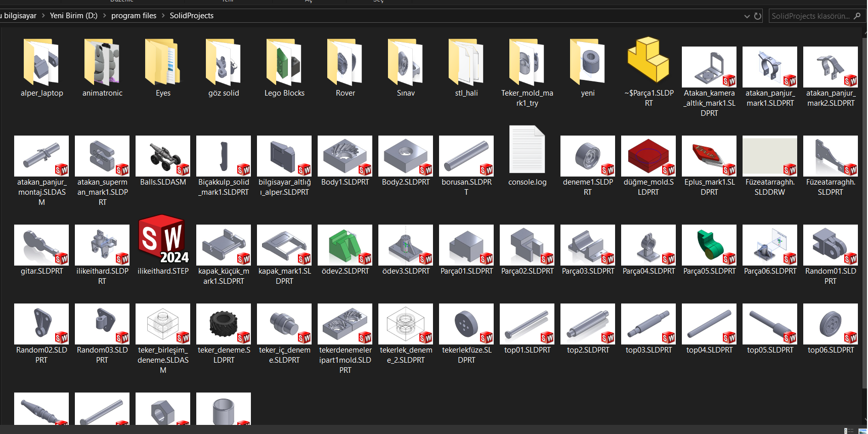Select Body1.SLDPRT part file
The height and width of the screenshot is (434, 868).
(x=345, y=161)
